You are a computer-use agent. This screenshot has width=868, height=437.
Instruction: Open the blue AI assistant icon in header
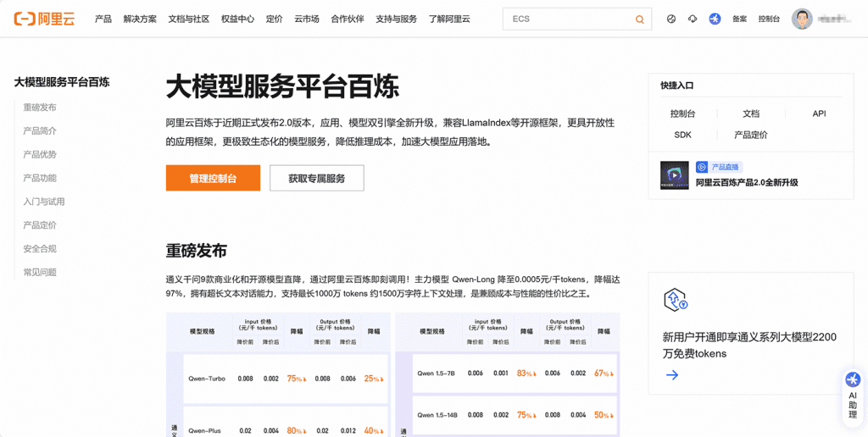click(715, 19)
